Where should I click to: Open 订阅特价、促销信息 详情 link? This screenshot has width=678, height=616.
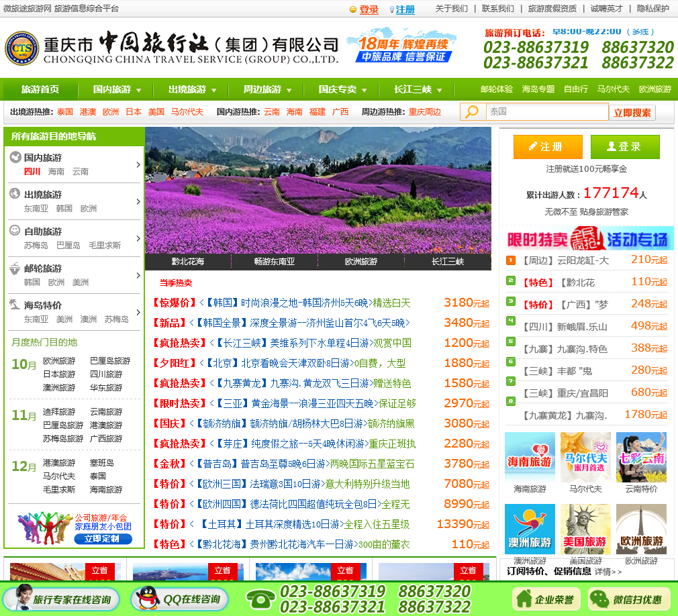click(x=608, y=572)
